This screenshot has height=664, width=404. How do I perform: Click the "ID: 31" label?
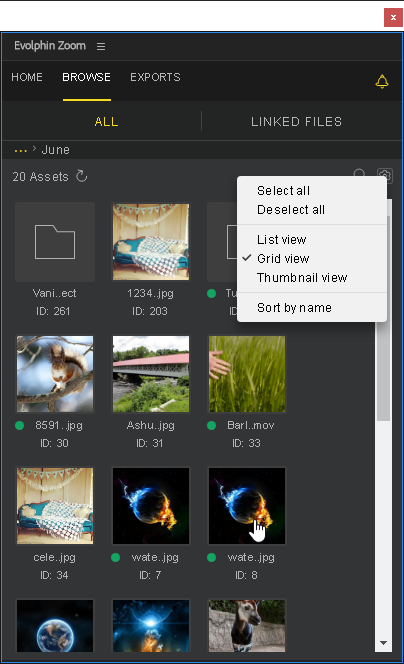[149, 443]
